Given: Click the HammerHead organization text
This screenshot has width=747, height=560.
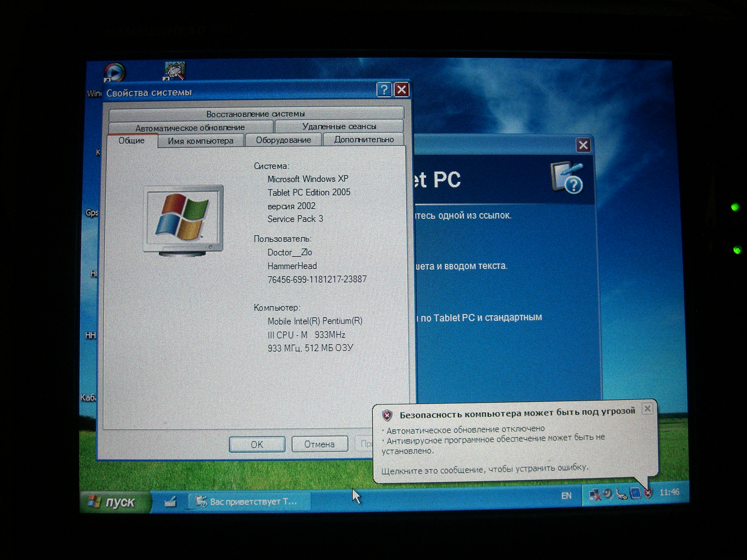Looking at the screenshot, I should pyautogui.click(x=292, y=266).
